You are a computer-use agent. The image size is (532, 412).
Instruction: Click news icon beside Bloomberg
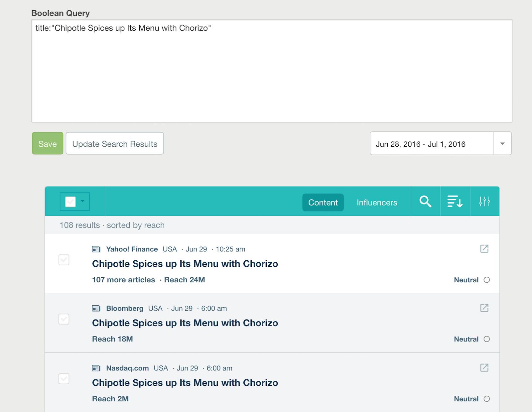click(96, 308)
